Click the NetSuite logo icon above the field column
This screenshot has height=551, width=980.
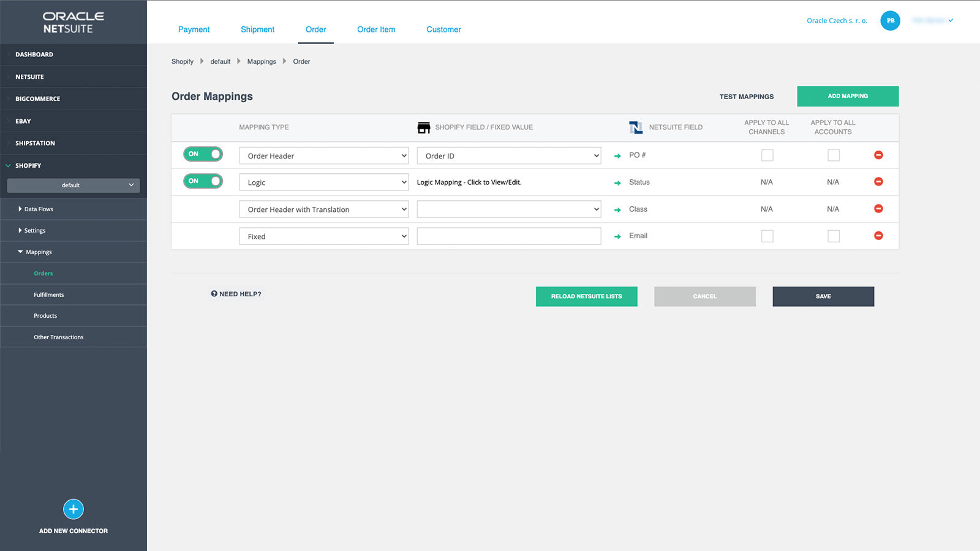(x=635, y=127)
